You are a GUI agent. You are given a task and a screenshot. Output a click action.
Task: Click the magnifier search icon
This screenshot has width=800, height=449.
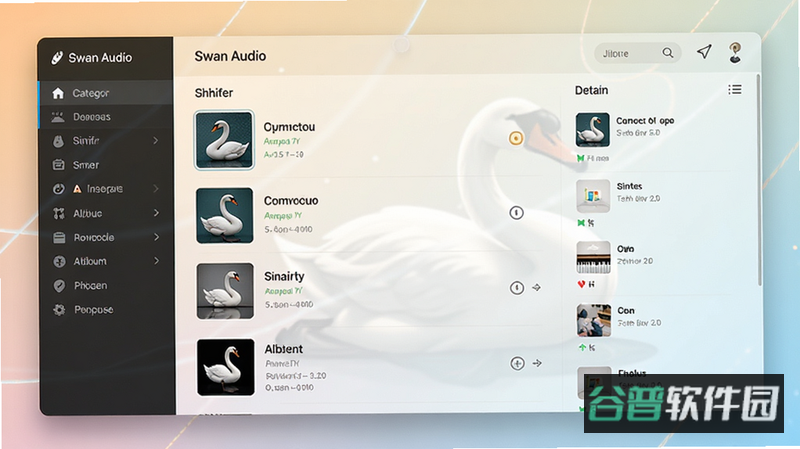pos(667,53)
